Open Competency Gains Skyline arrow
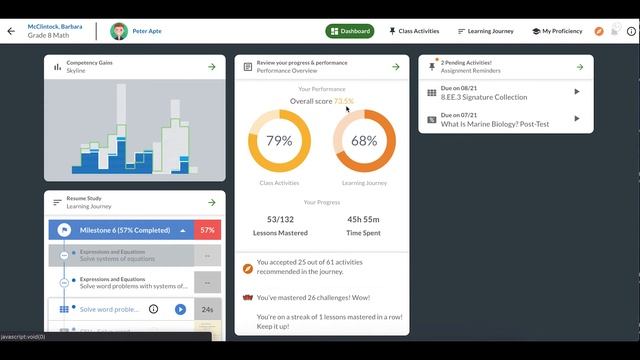 coord(212,67)
